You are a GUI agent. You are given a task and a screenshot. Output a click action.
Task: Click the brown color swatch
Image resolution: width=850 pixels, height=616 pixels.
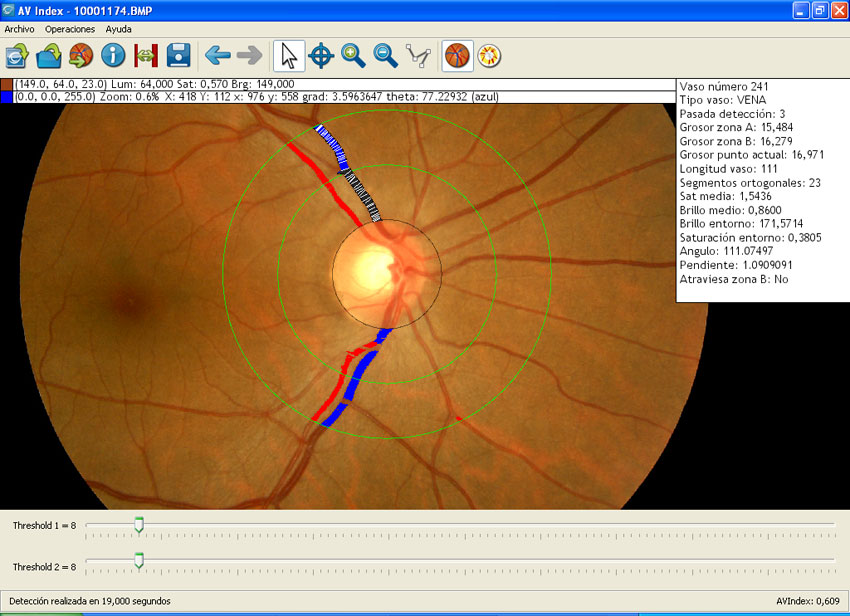pos(7,84)
